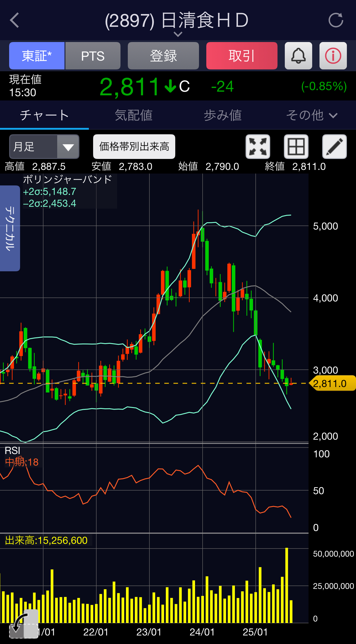Tap the 出来高:15,256,600 volume label
Image resolution: width=356 pixels, height=644 pixels.
46,540
